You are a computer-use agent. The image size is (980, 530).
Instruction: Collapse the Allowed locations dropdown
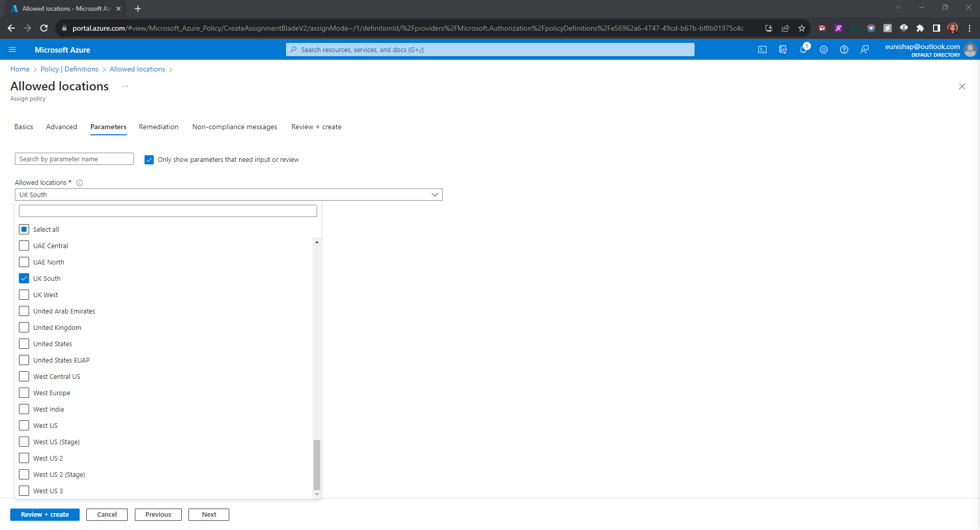[x=435, y=195]
